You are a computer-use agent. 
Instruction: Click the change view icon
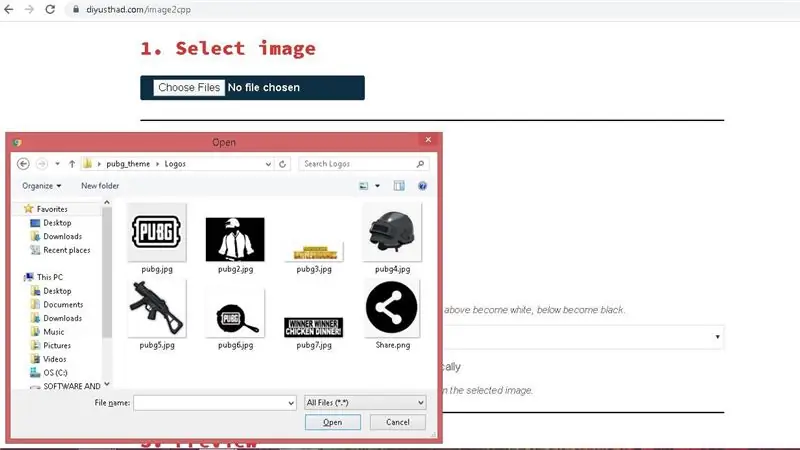point(364,186)
